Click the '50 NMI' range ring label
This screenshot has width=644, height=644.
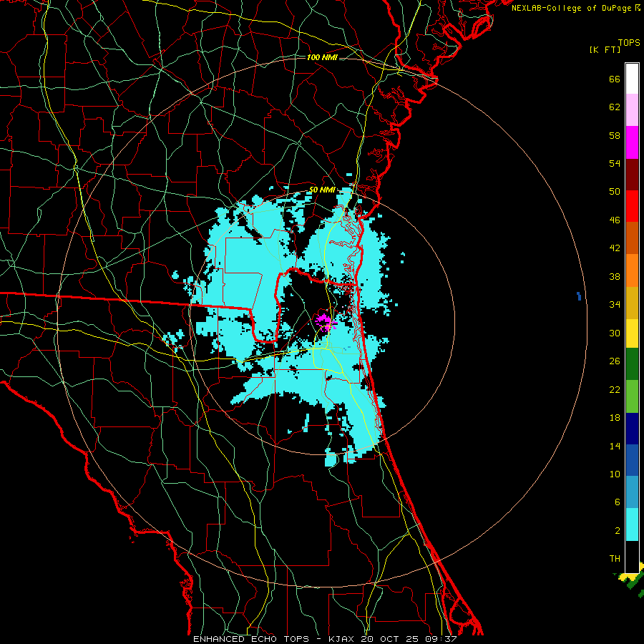click(x=322, y=190)
